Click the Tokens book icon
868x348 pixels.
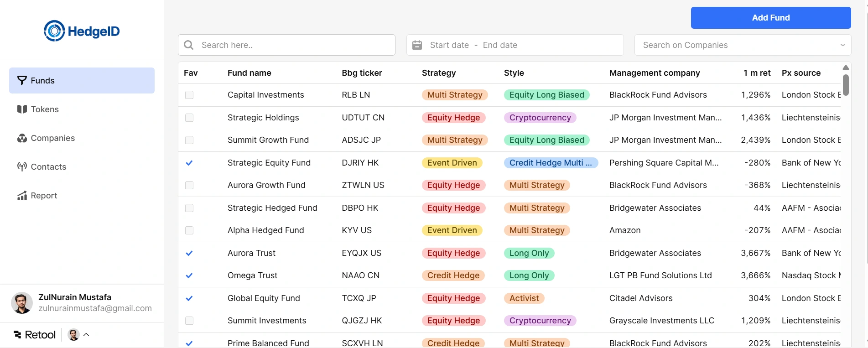pos(22,109)
